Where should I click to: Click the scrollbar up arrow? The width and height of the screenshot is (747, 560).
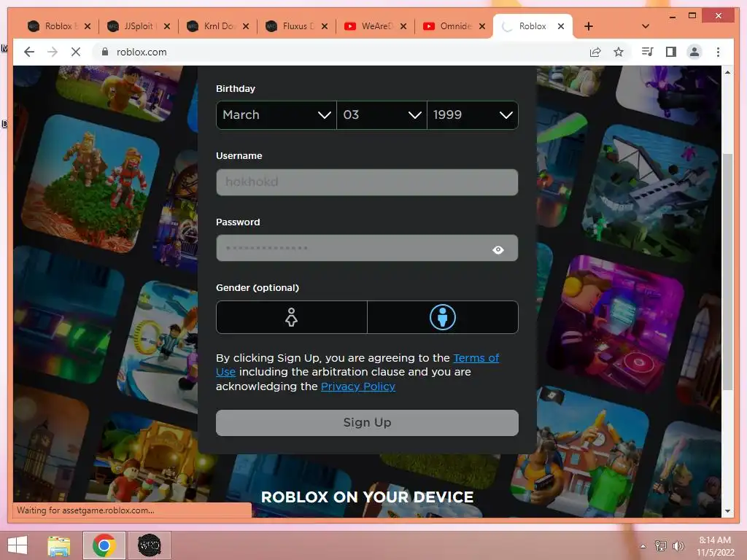[x=727, y=72]
